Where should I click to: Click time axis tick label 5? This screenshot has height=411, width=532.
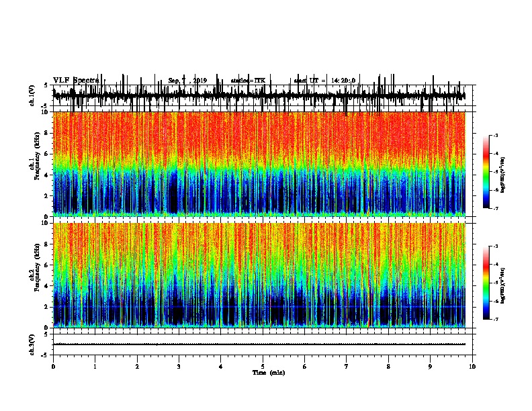(263, 367)
